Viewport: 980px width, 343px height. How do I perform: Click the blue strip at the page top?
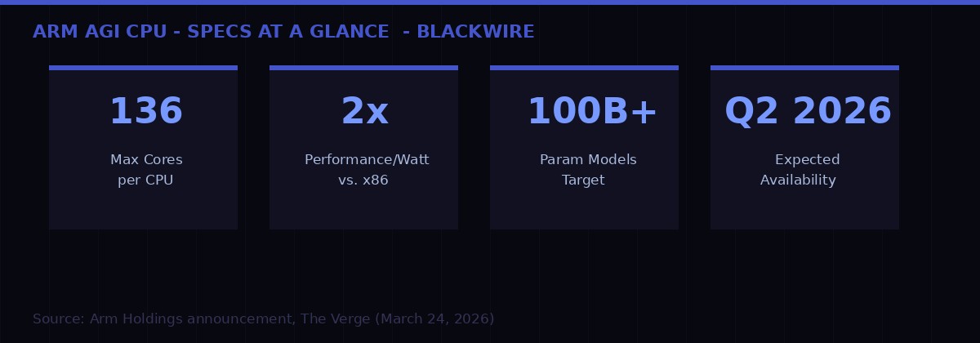(490, 2)
